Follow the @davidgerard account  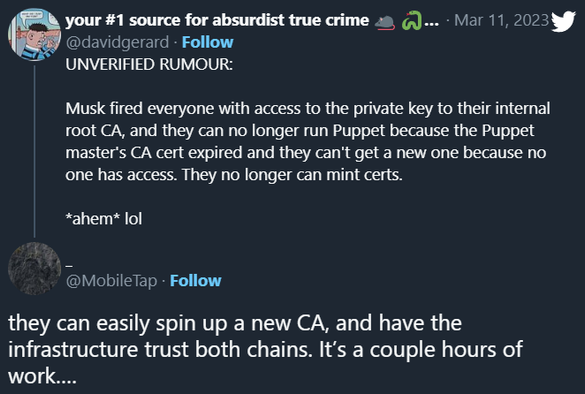207,42
